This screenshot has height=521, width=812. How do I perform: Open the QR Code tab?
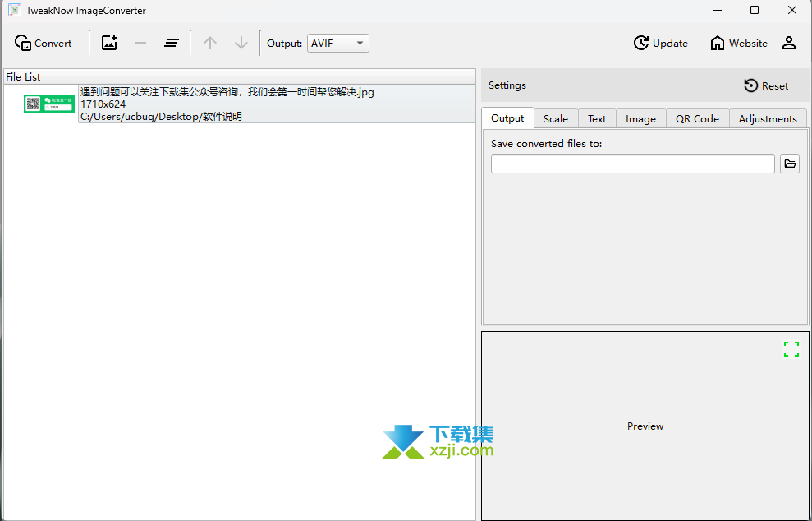696,118
